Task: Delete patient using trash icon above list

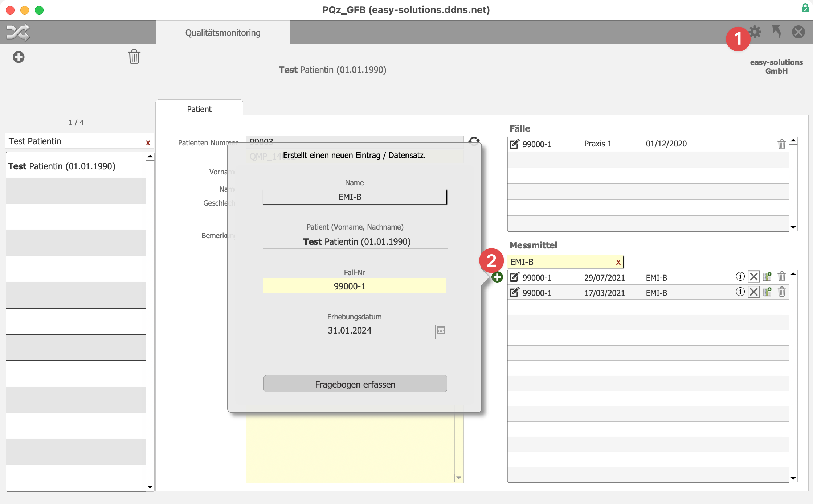Action: click(134, 57)
